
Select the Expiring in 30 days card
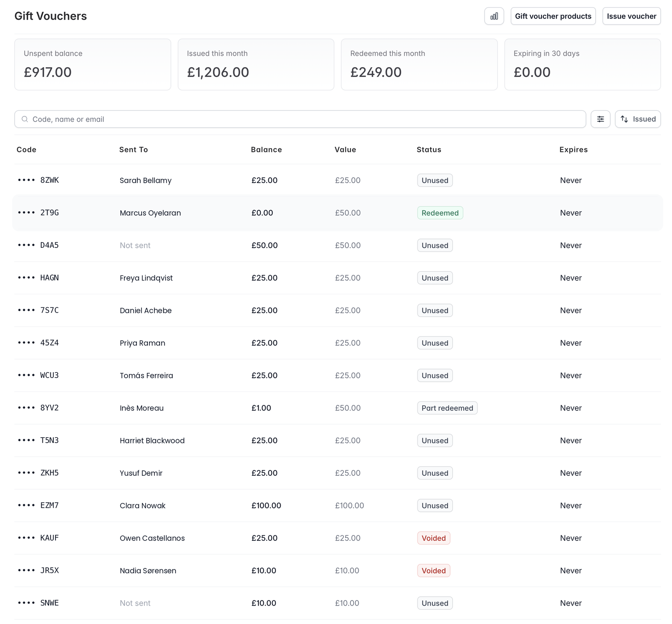click(x=582, y=64)
